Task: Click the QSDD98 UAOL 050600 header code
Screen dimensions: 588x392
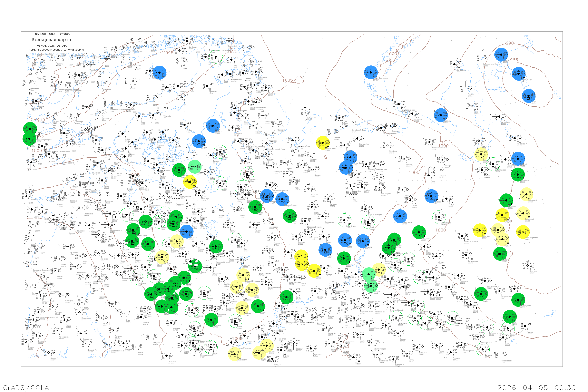Action: (53, 34)
